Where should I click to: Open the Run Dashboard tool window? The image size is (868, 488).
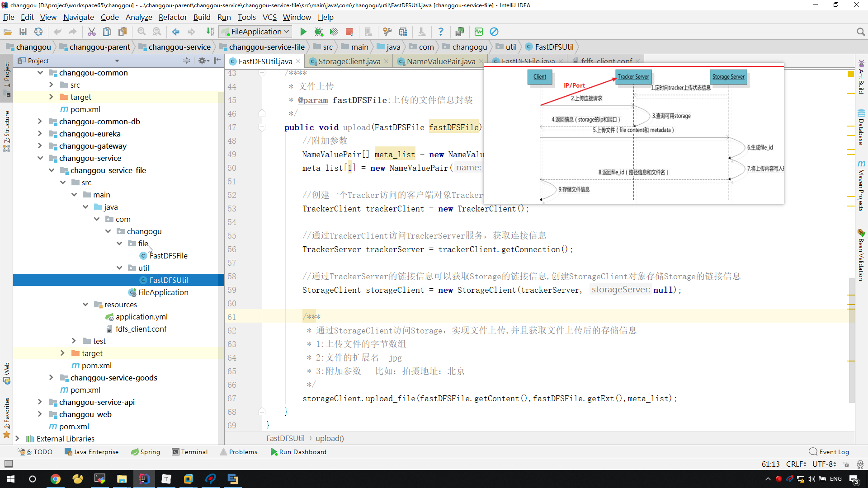(298, 452)
